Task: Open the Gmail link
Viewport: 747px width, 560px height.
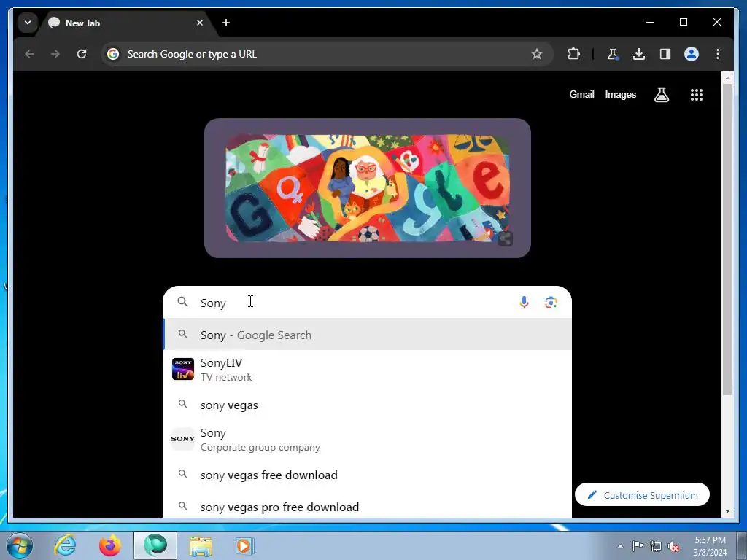Action: tap(581, 94)
